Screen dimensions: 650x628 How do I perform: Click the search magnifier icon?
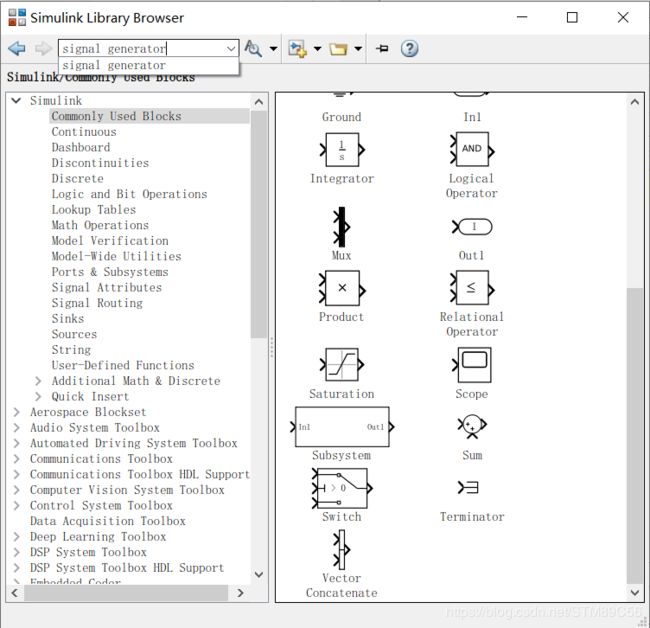point(253,48)
